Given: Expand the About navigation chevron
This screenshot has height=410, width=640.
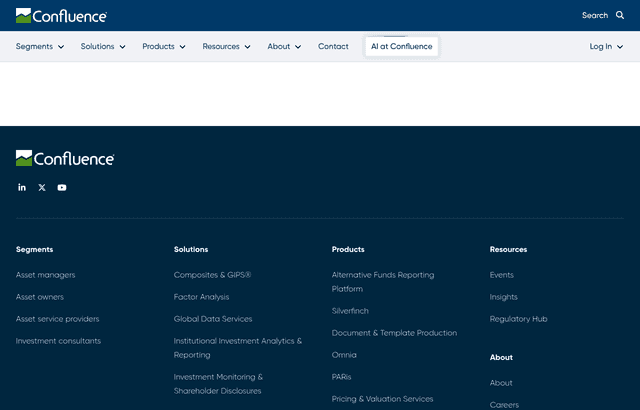Looking at the screenshot, I should [298, 47].
